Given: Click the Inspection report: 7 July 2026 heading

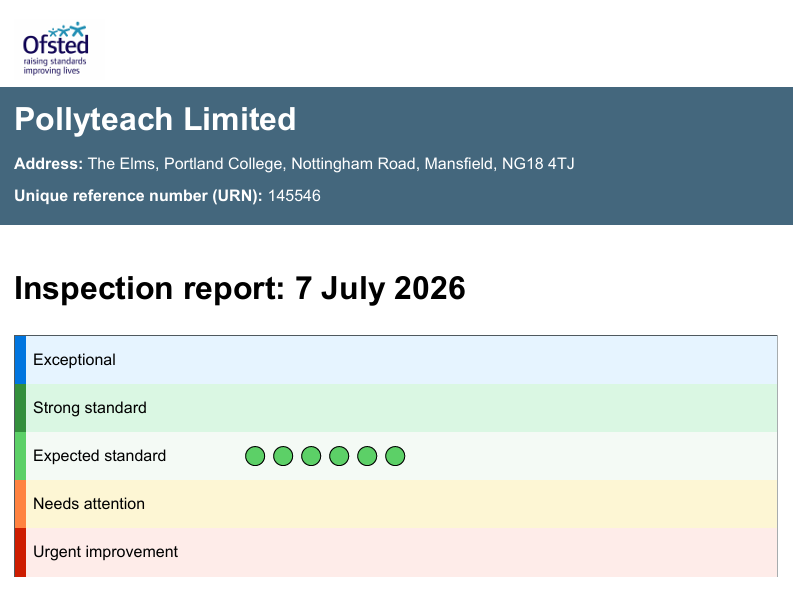Looking at the screenshot, I should 240,288.
